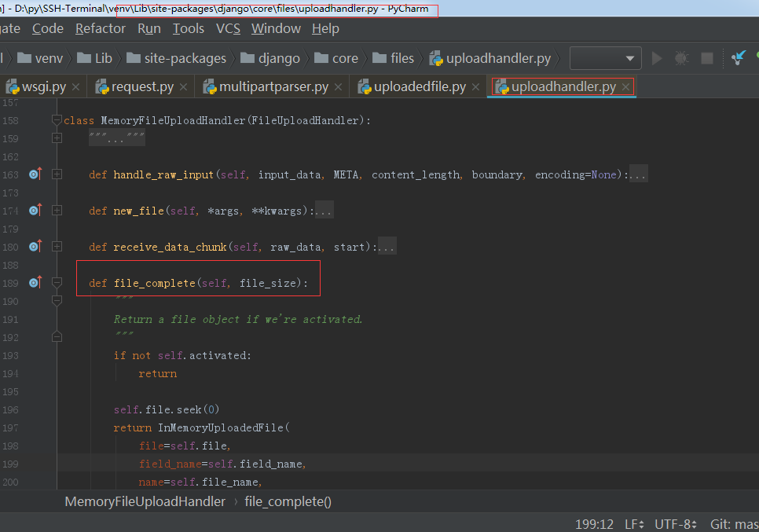Click the override gutter icon for file_complete

coord(36,282)
